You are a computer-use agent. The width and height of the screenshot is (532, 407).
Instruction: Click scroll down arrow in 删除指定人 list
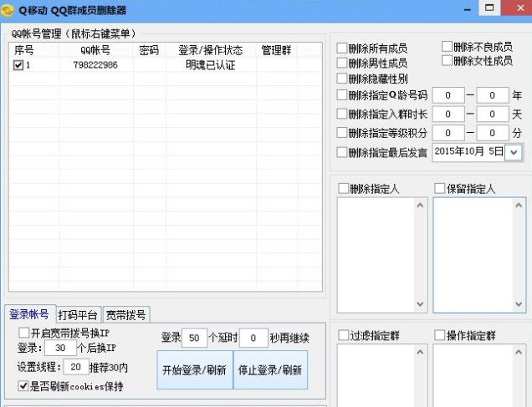(420, 304)
